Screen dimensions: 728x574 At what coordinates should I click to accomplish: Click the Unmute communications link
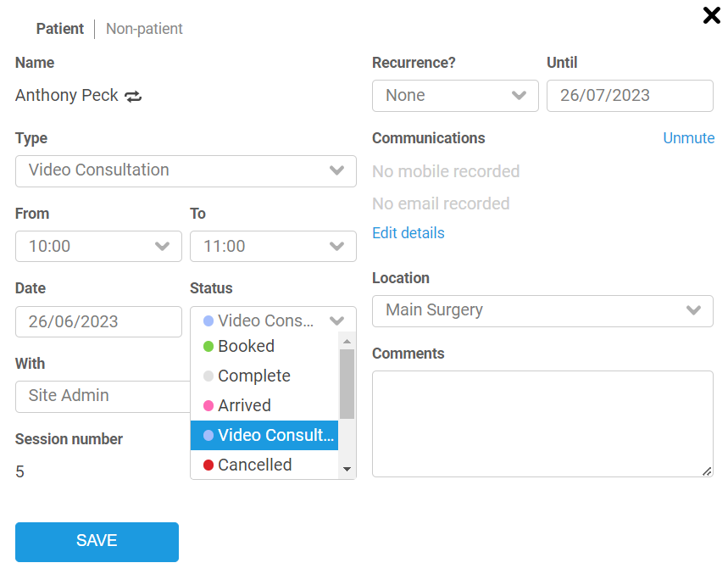point(688,138)
